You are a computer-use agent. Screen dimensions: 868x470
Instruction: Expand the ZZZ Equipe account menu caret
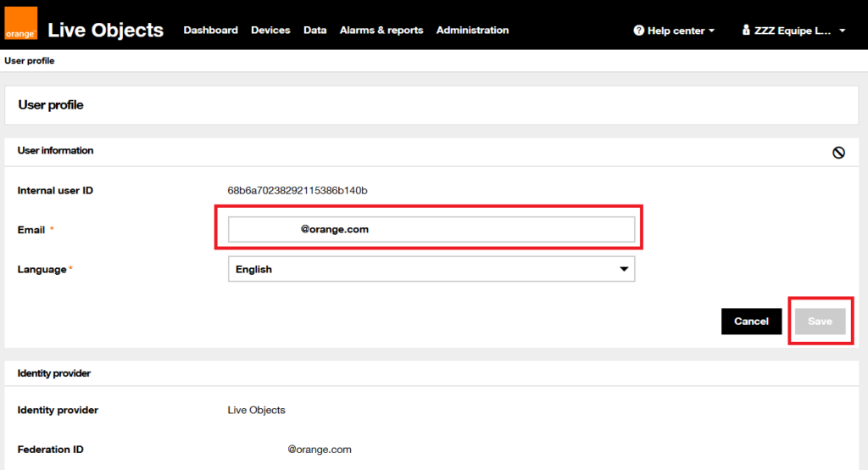(842, 31)
